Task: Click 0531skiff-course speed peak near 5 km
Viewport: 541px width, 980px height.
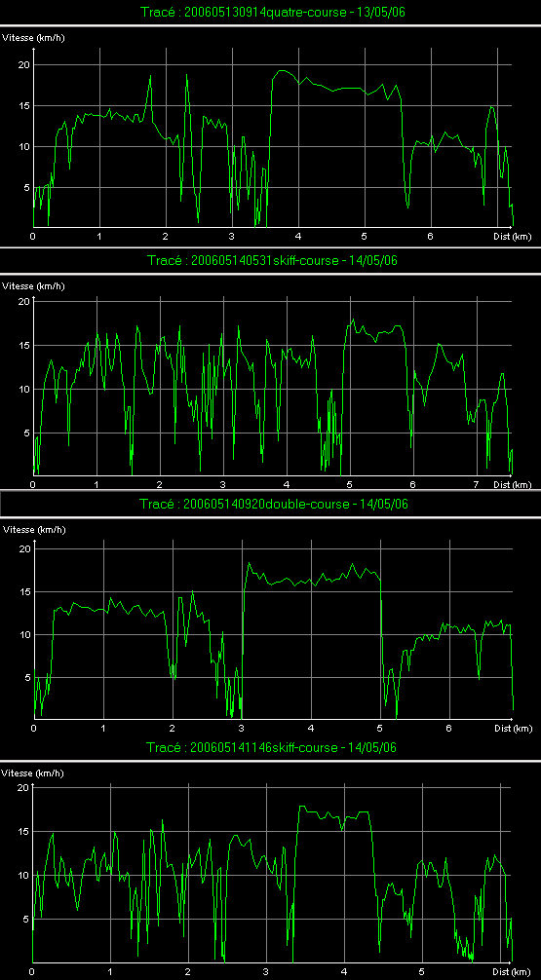Action: click(354, 320)
